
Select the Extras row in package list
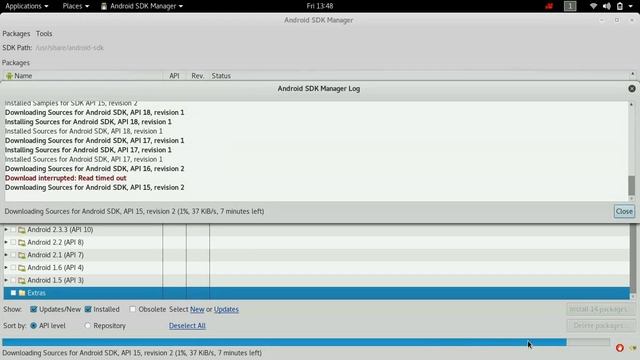click(x=316, y=293)
